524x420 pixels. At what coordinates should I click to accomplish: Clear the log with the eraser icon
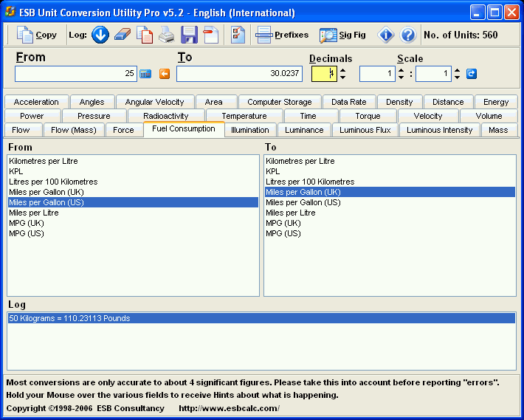click(123, 35)
